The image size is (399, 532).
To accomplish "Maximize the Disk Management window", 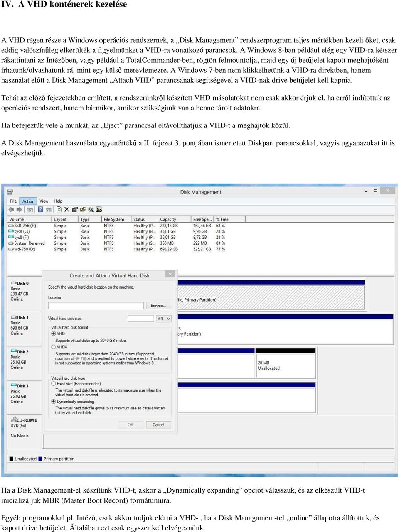I will [x=375, y=191].
